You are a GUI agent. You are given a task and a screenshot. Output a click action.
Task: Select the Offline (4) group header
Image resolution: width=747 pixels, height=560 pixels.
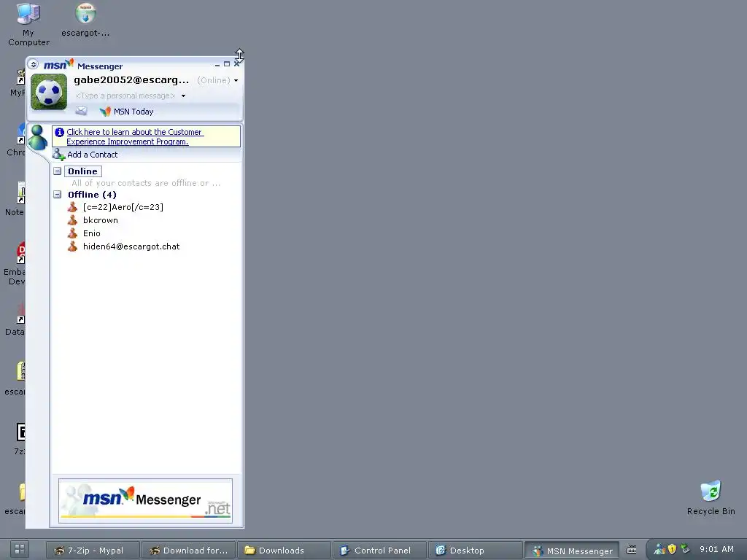tap(92, 194)
